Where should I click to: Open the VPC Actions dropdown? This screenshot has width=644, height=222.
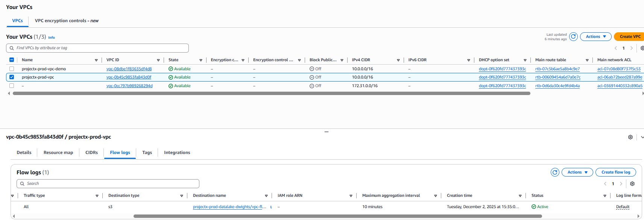click(596, 36)
